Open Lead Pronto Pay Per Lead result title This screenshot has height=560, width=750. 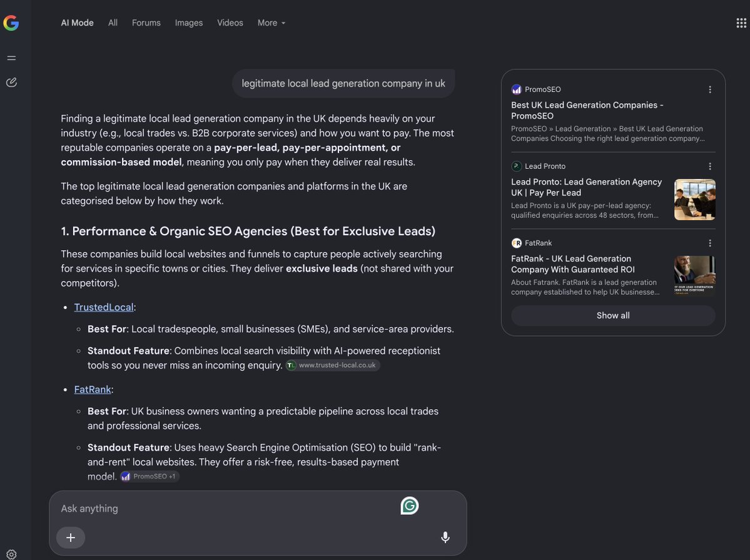tap(586, 187)
